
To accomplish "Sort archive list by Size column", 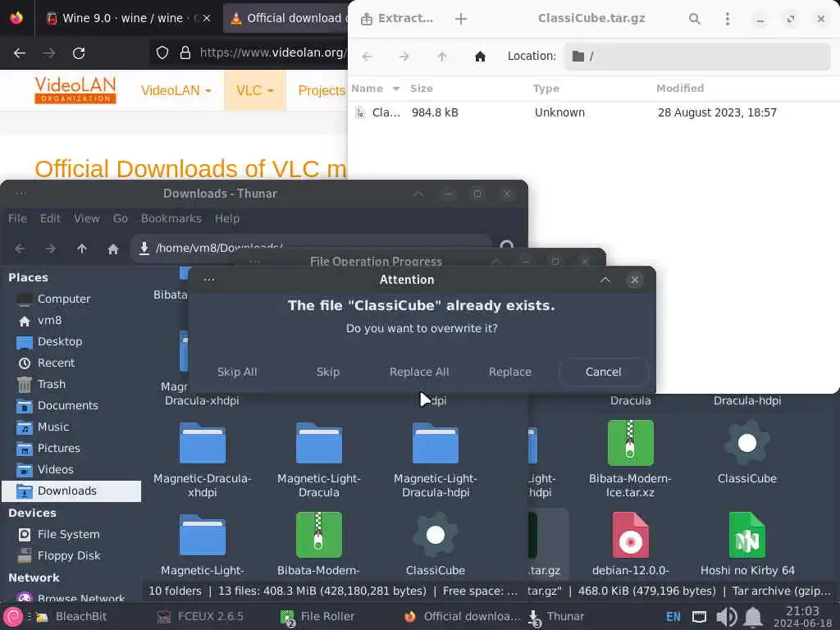I will pos(422,89).
